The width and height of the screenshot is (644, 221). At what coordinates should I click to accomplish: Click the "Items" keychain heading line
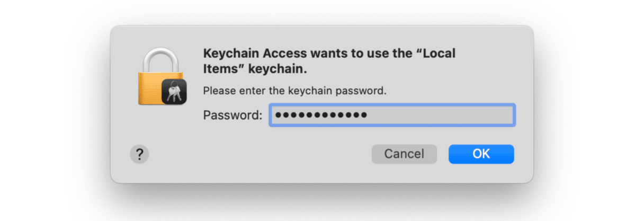pyautogui.click(x=255, y=69)
